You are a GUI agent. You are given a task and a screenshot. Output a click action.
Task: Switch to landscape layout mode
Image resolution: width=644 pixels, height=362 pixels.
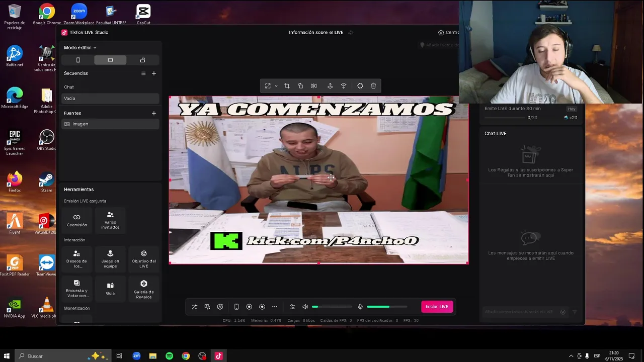click(110, 60)
